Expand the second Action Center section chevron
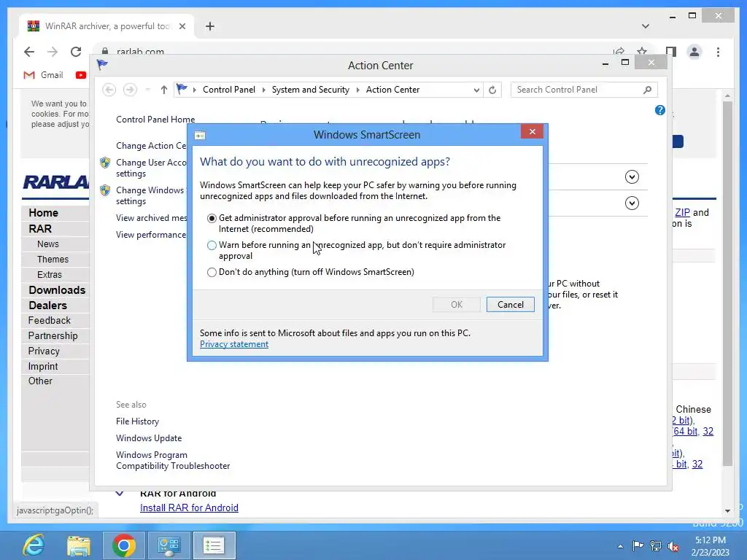Viewport: 747px width, 560px height. pos(632,203)
